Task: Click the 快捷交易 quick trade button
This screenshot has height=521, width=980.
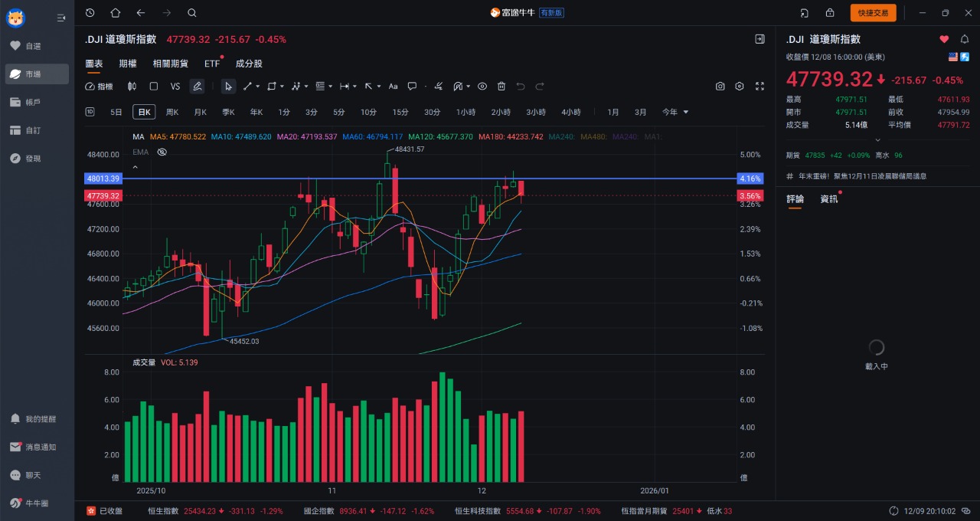Action: (873, 12)
